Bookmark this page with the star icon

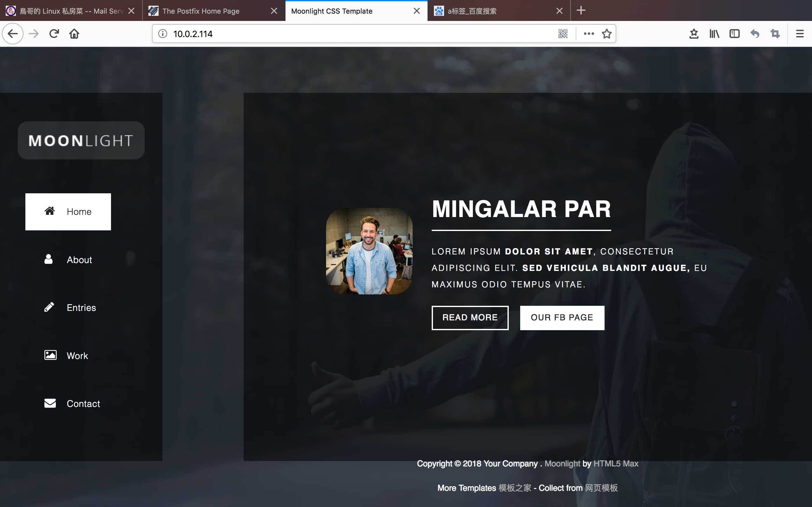tap(606, 34)
